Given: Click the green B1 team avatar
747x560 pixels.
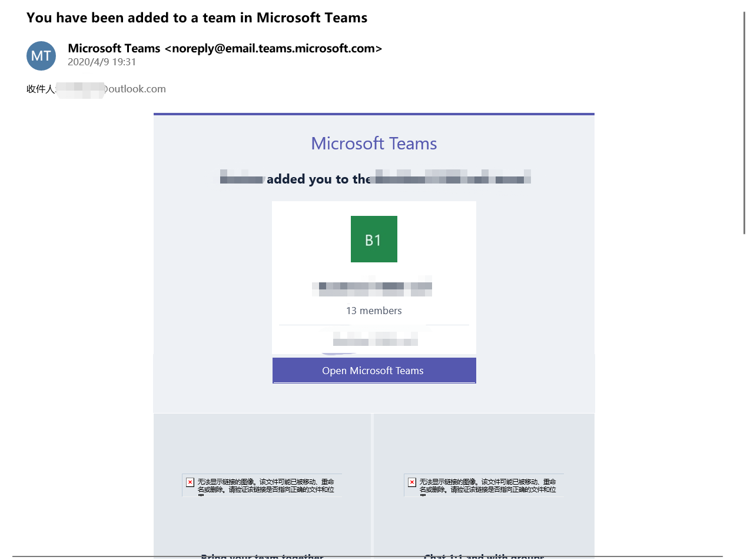Looking at the screenshot, I should click(374, 239).
